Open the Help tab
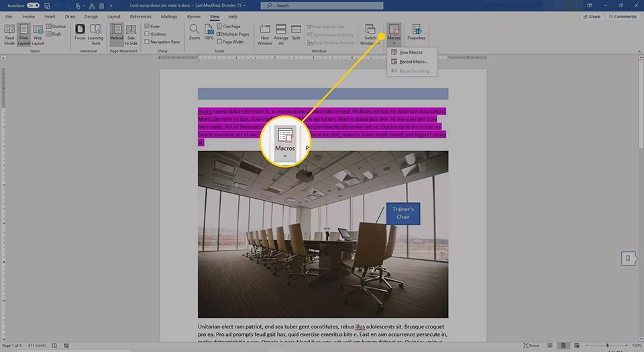 [x=233, y=17]
